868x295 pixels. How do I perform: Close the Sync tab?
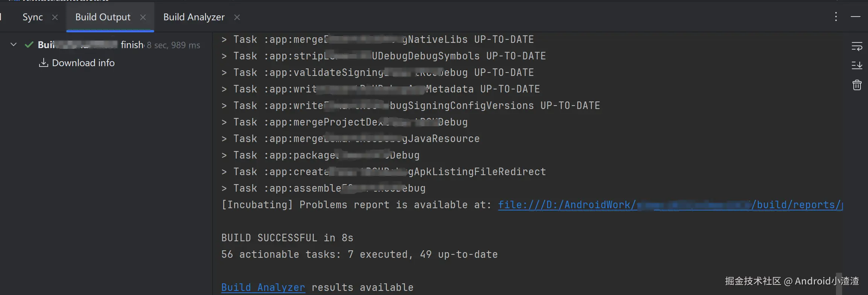pyautogui.click(x=55, y=17)
